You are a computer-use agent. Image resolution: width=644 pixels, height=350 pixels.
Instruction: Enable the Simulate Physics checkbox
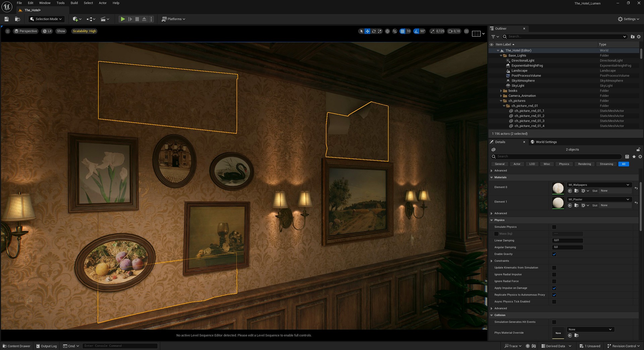click(x=554, y=227)
